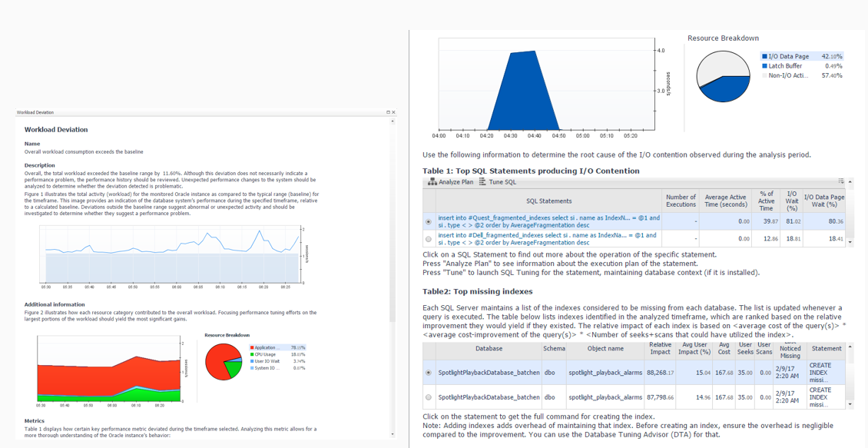Viewport: 868px width, 448px height.
Task: Click CPU Usage legend green swatch
Action: 252,354
